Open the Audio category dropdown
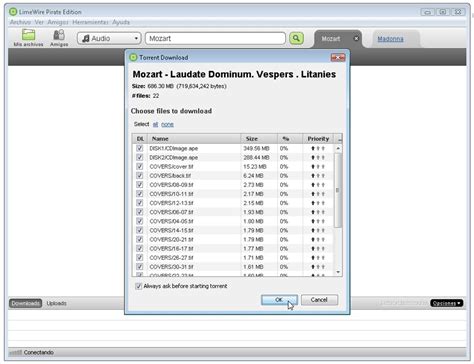Viewport: 474px width, 364px height. pos(109,38)
